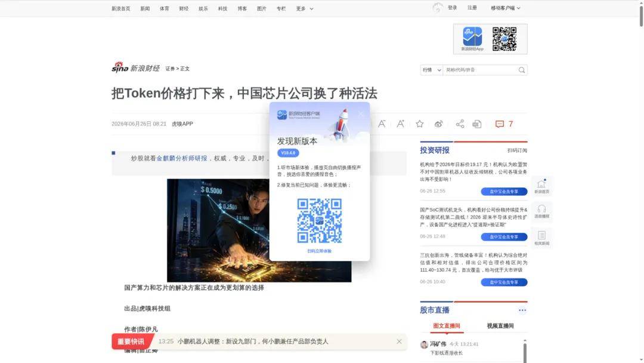Open 科技 in the top navigation
This screenshot has height=363, width=644.
(222, 8)
